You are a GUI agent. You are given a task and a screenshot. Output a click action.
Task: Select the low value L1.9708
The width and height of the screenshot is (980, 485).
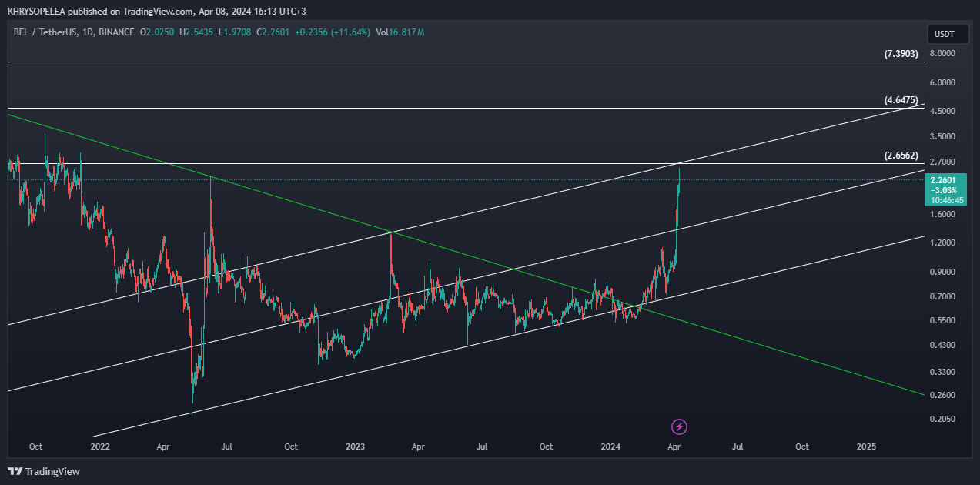(x=236, y=32)
